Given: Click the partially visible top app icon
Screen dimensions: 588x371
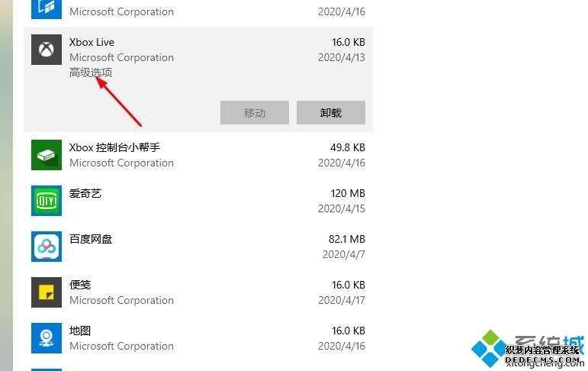Looking at the screenshot, I should 46,8.
